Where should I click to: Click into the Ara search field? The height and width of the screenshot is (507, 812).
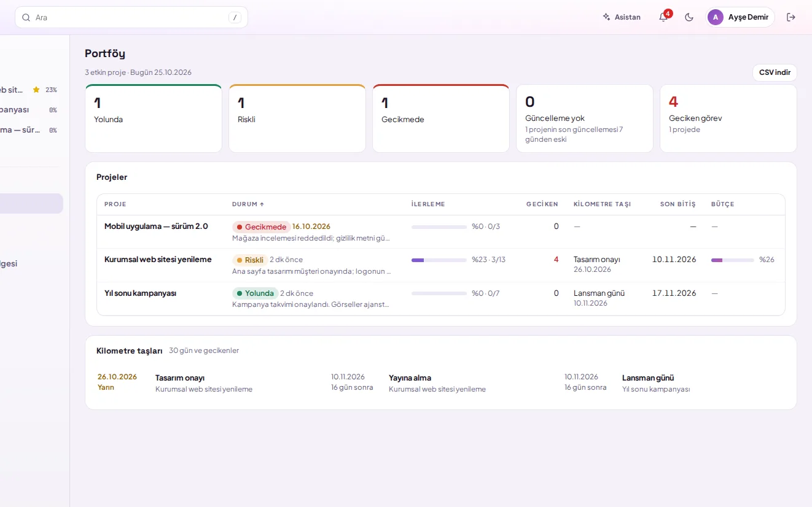(131, 17)
